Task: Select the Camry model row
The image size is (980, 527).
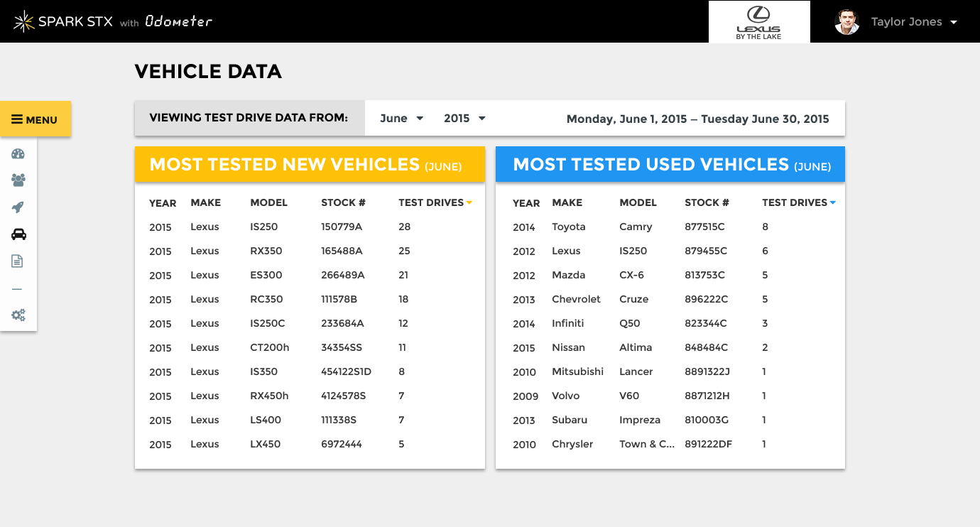Action: pyautogui.click(x=636, y=227)
